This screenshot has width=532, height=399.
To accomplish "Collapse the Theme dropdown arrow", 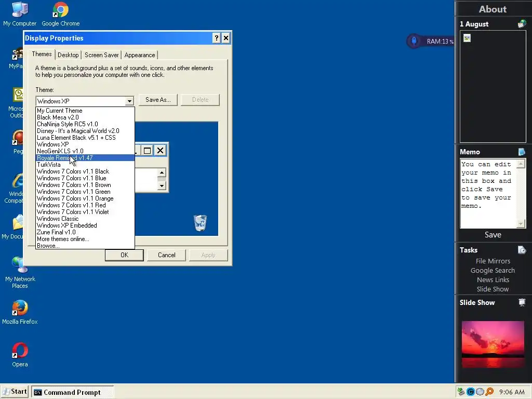I will coord(129,101).
